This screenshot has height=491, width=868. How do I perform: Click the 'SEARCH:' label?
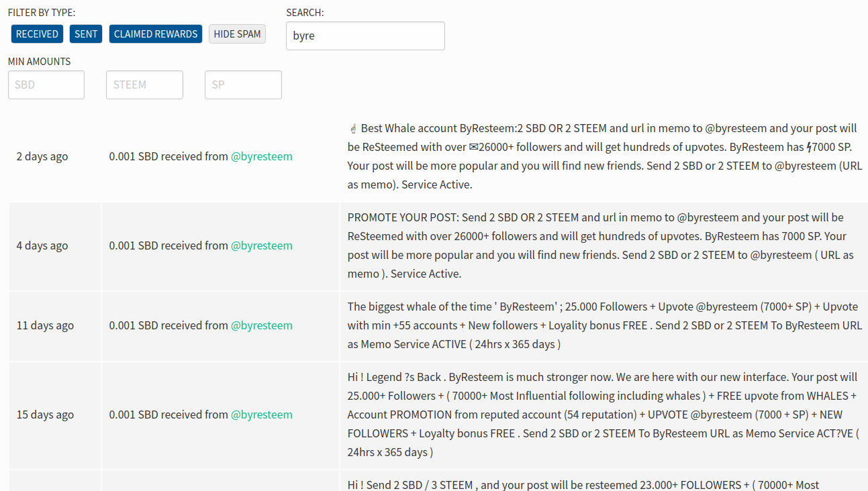pos(305,13)
